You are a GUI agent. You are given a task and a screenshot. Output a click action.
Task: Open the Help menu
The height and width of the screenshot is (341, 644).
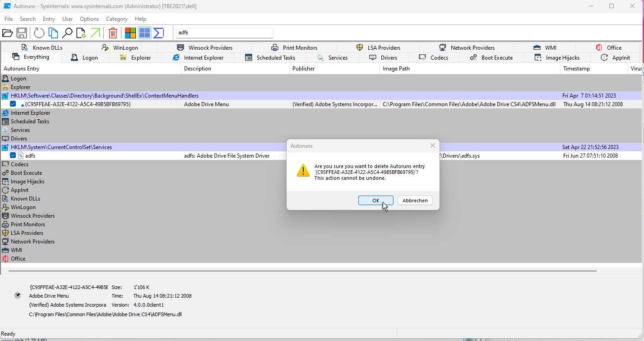tap(140, 19)
